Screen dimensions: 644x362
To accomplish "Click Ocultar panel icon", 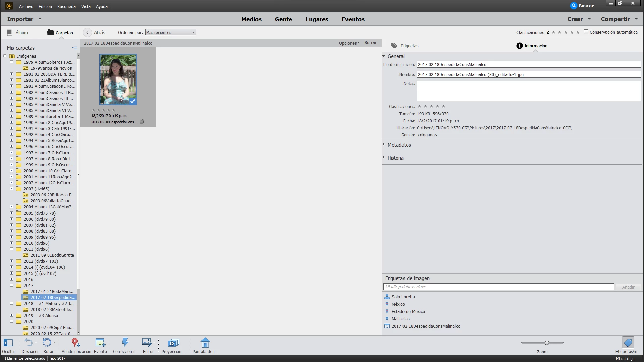I will (x=8, y=343).
